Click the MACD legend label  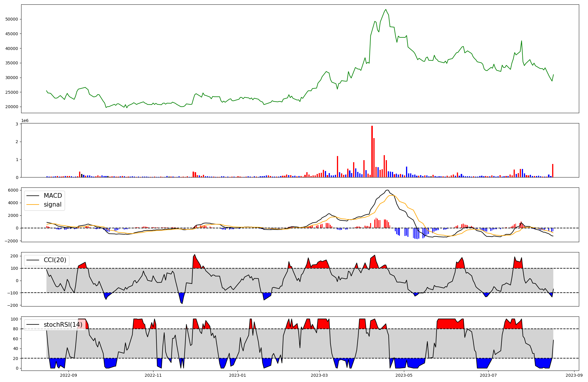pos(53,196)
